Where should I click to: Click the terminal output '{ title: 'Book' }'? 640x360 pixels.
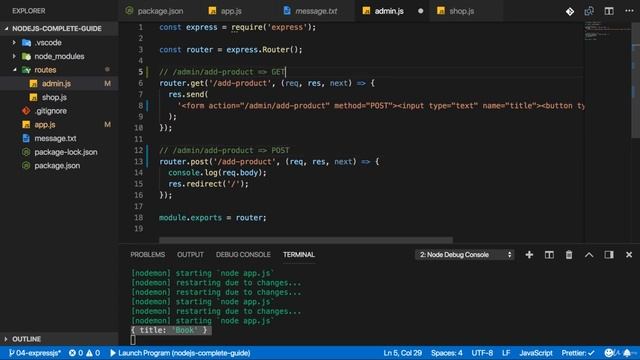coord(171,330)
